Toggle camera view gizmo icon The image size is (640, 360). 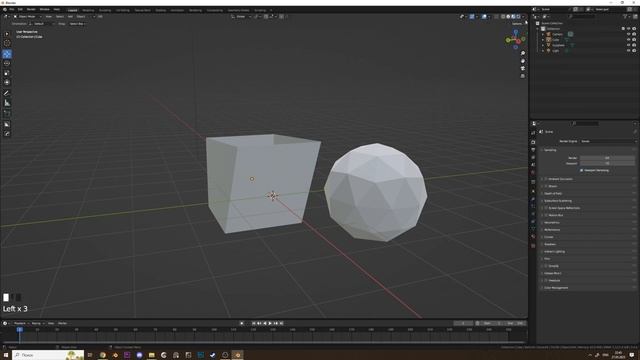point(522,68)
